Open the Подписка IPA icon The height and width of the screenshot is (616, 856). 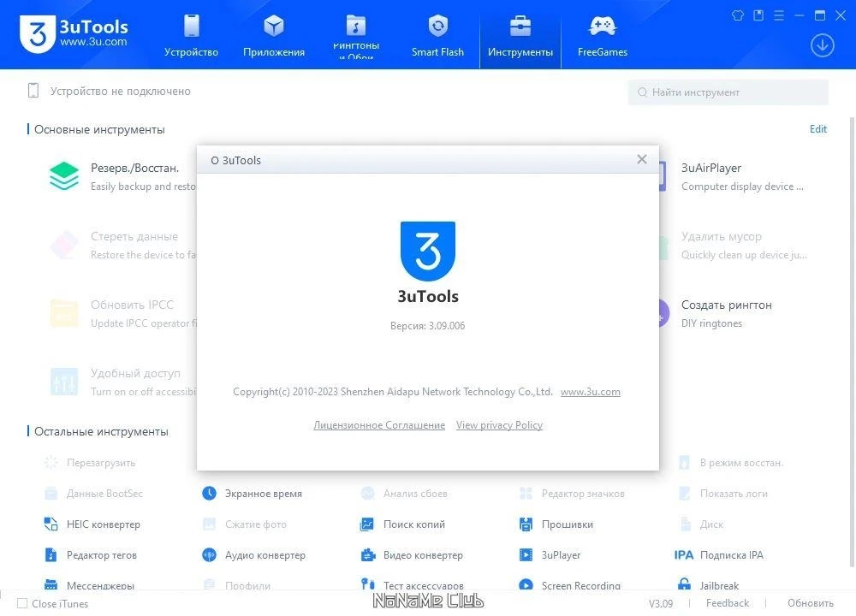tap(683, 555)
